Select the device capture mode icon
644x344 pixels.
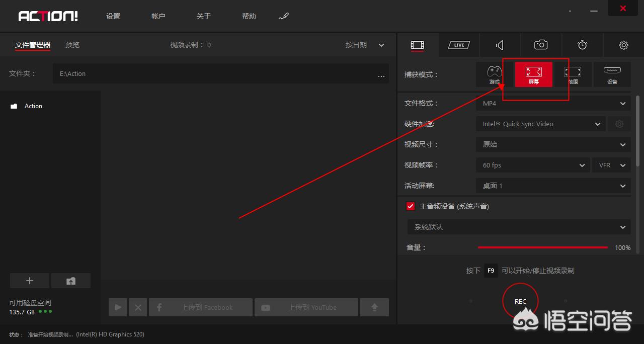pyautogui.click(x=612, y=74)
